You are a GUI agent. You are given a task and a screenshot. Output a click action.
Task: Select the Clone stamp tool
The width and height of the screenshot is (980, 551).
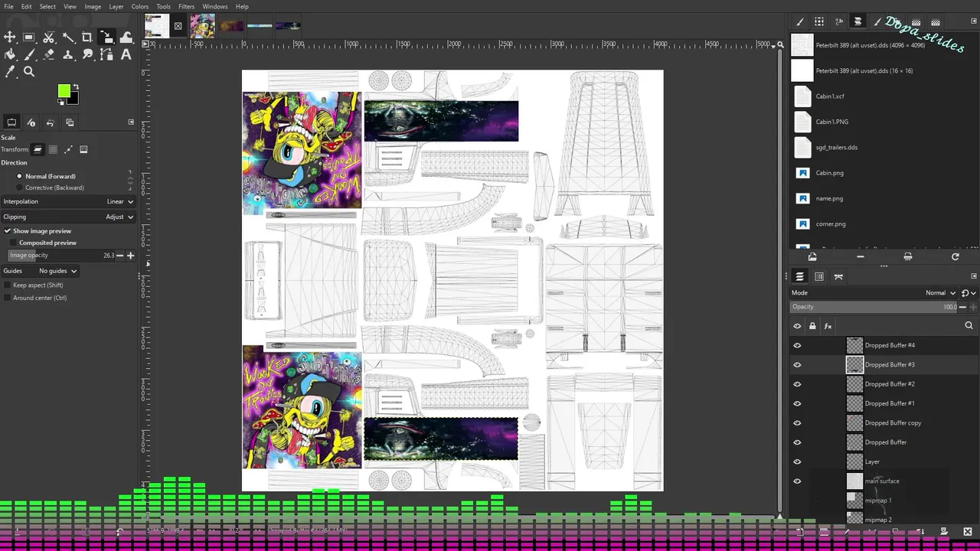tap(68, 54)
